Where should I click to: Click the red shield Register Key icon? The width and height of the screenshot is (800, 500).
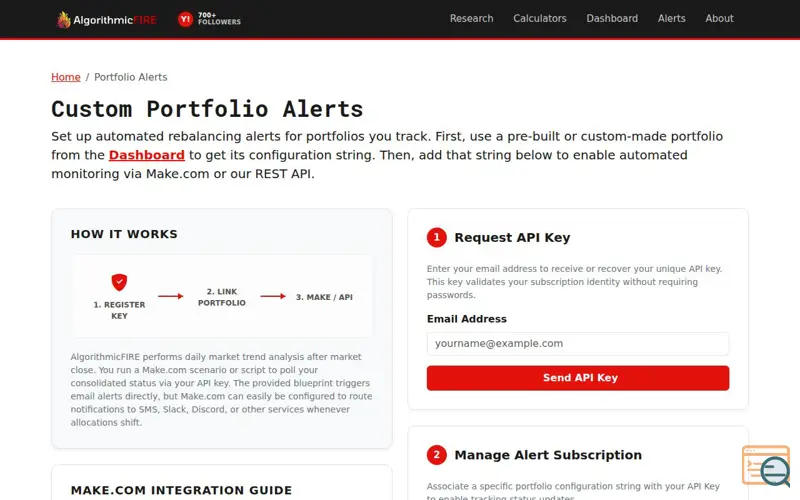(119, 282)
